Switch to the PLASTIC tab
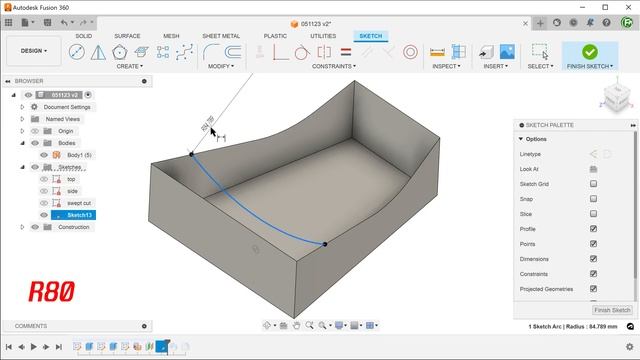 (275, 36)
